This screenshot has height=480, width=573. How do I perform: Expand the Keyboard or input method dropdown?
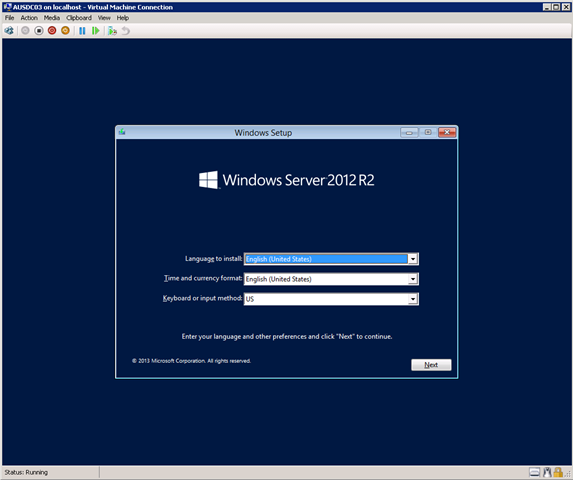(x=413, y=299)
